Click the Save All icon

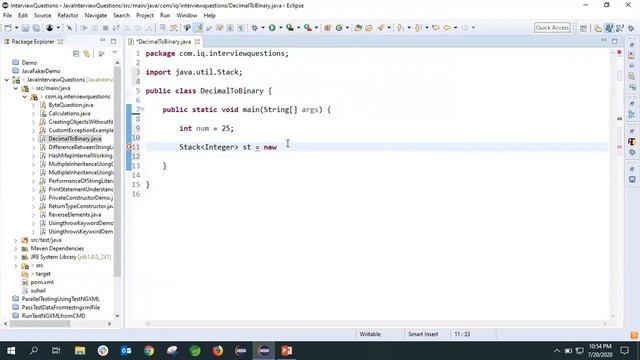click(36, 28)
